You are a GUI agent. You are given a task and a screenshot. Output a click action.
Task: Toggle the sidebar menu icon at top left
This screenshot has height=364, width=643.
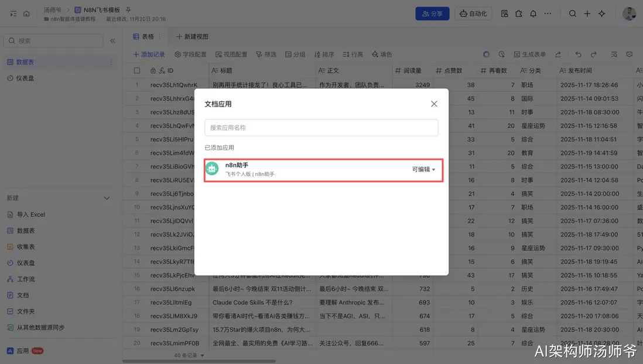pos(13,13)
